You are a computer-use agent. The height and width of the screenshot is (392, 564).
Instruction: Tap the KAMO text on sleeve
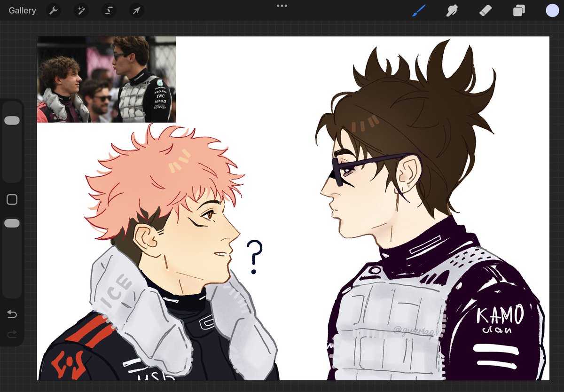(500, 316)
